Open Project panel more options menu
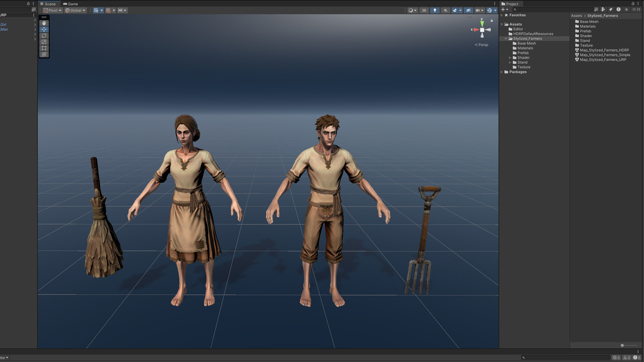This screenshot has width=644, height=362. click(638, 4)
